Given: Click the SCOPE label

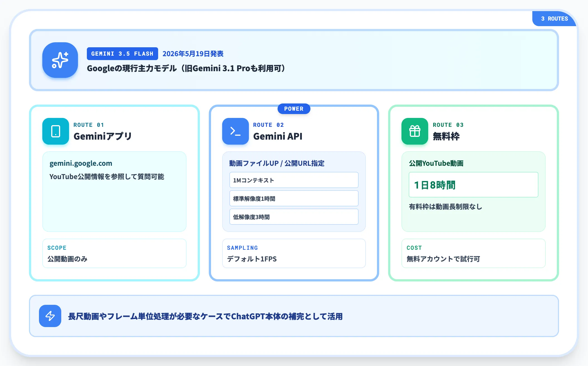Looking at the screenshot, I should (57, 248).
